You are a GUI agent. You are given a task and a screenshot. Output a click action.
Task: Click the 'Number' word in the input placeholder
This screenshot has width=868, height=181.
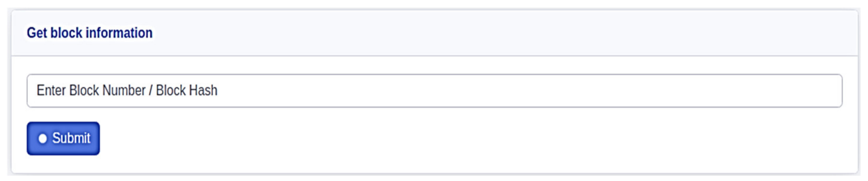coord(124,90)
